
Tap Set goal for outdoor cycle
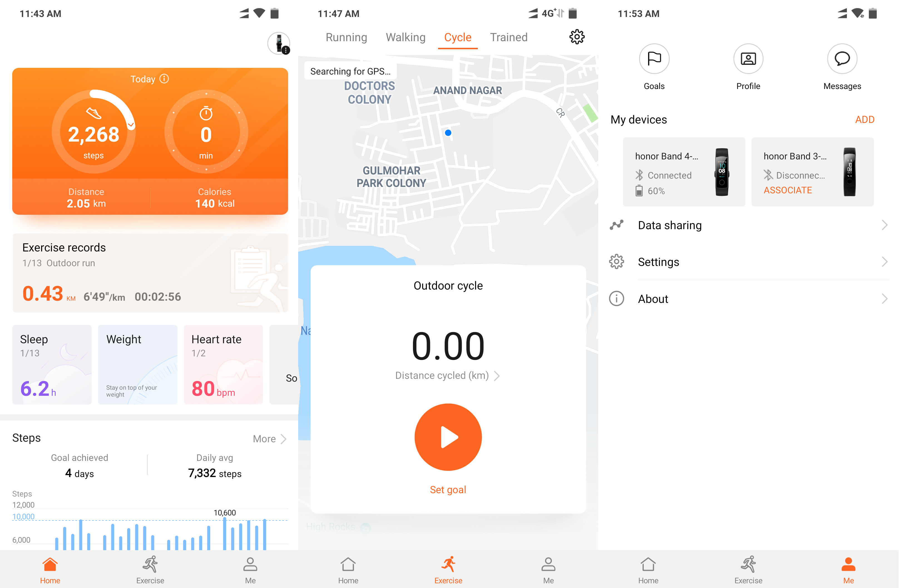pos(448,489)
